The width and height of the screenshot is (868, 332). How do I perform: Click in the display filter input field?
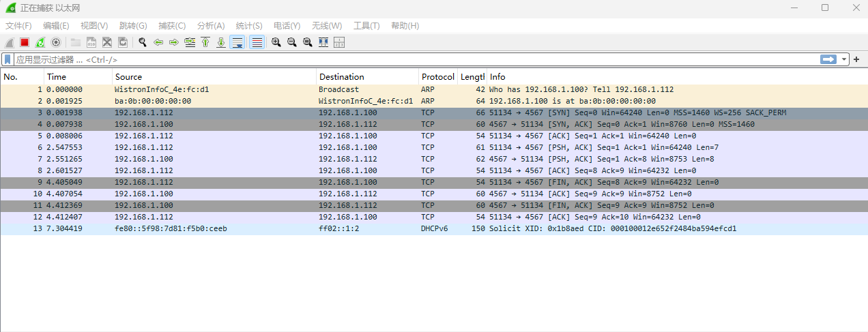pos(409,59)
